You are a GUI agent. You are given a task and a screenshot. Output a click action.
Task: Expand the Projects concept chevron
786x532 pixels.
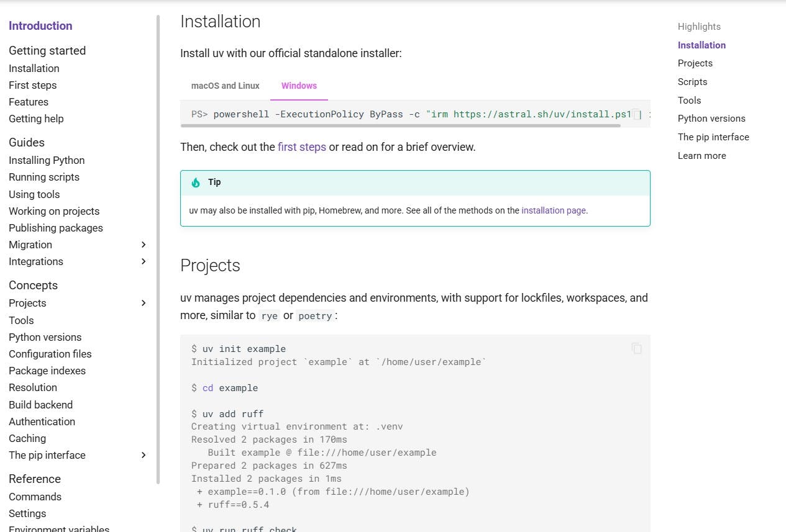pos(144,303)
